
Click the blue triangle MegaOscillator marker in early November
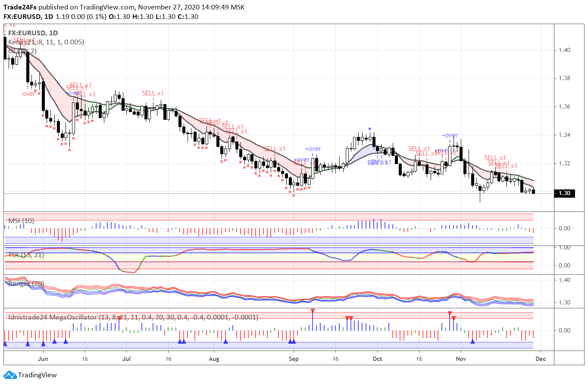tap(472, 341)
